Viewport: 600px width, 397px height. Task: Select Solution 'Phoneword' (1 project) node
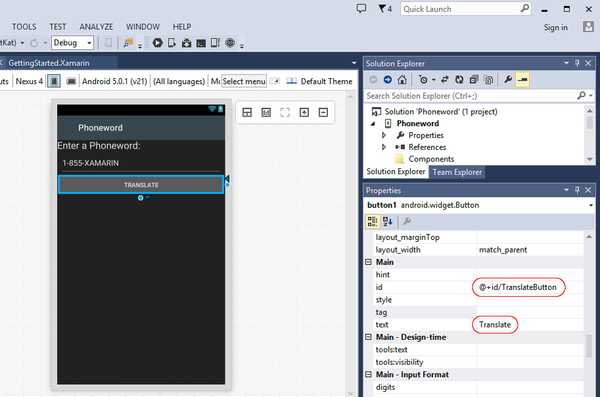[x=441, y=111]
